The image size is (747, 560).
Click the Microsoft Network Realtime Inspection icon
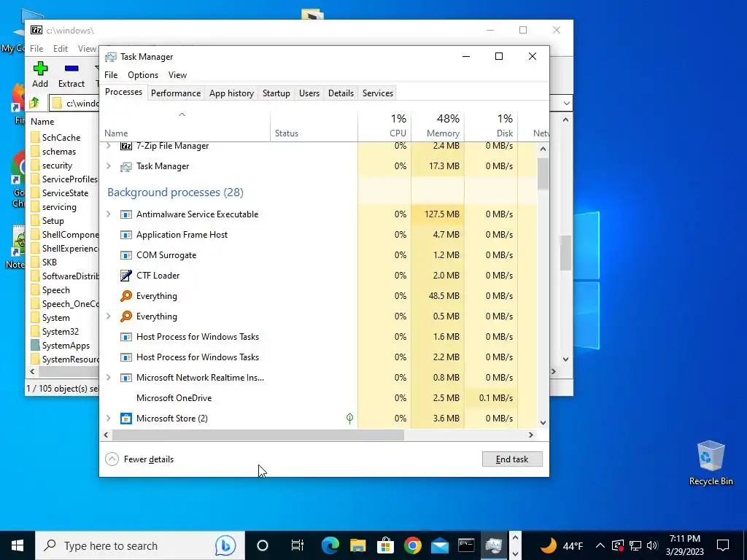point(125,378)
